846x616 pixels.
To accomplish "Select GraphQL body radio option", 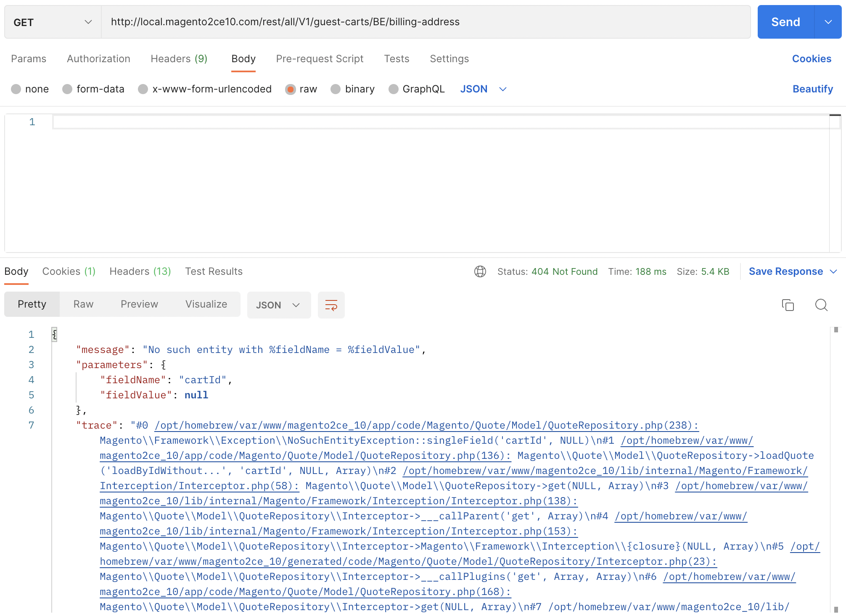I will (394, 89).
